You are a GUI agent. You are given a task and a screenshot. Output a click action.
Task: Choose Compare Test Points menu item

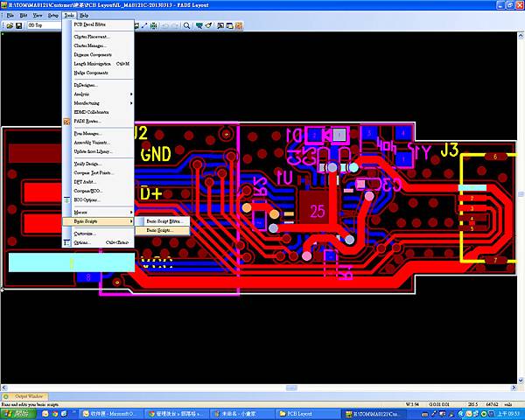pyautogui.click(x=98, y=173)
